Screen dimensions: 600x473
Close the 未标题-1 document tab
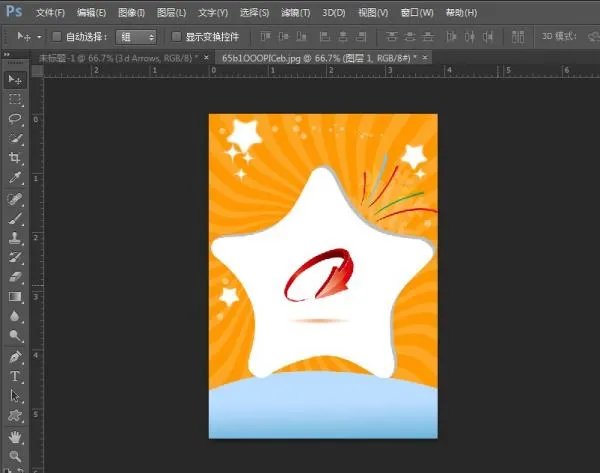click(x=206, y=58)
